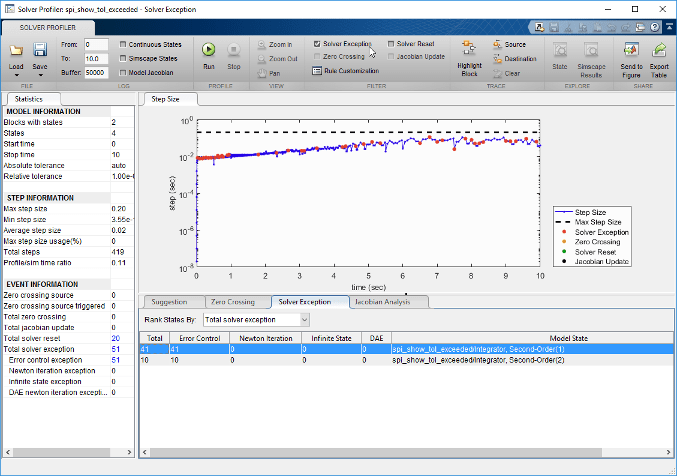Select the Pan tool
This screenshot has width=677, height=476.
click(268, 73)
